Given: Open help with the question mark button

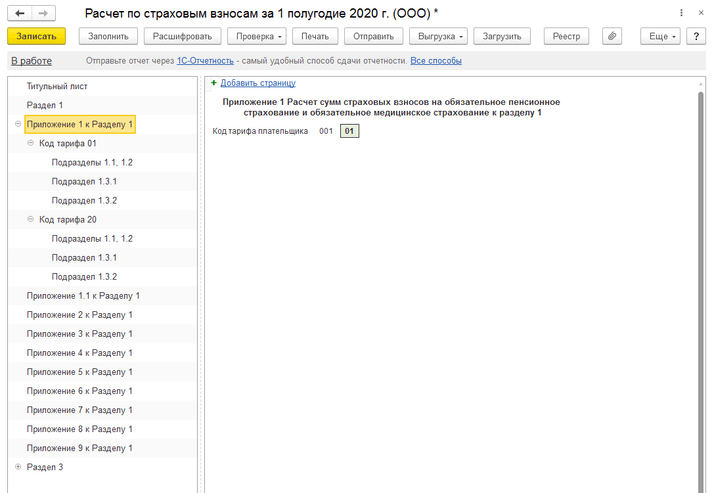Looking at the screenshot, I should [696, 36].
